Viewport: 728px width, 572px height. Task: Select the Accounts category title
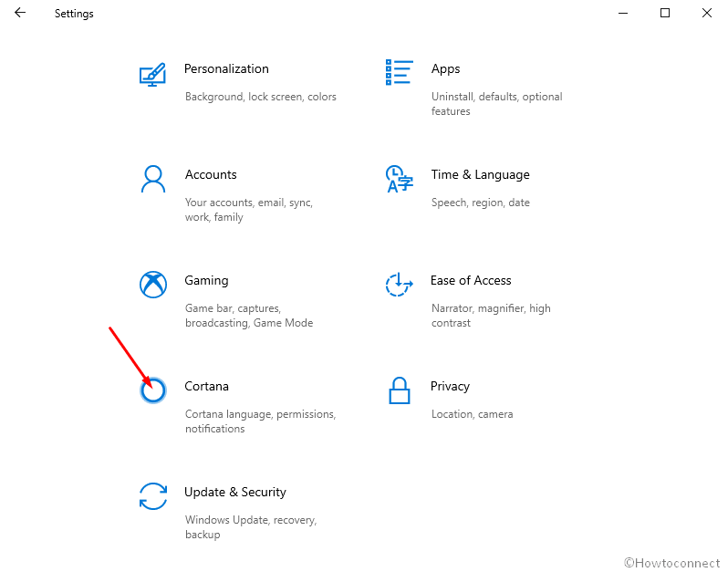pyautogui.click(x=211, y=175)
